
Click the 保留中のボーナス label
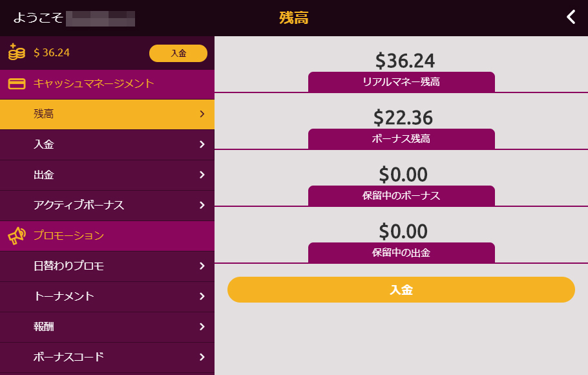tap(401, 195)
